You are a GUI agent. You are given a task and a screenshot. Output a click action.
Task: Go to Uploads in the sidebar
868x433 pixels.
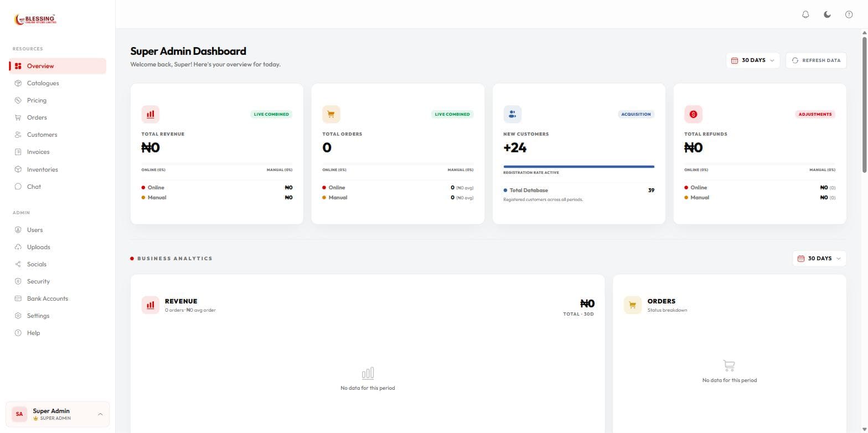pos(58,247)
